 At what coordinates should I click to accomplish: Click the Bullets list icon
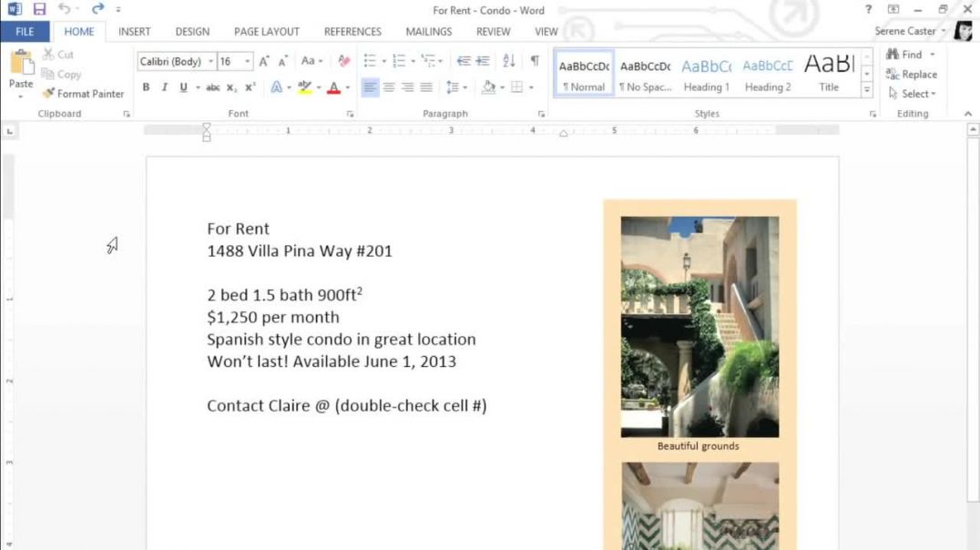tap(370, 61)
